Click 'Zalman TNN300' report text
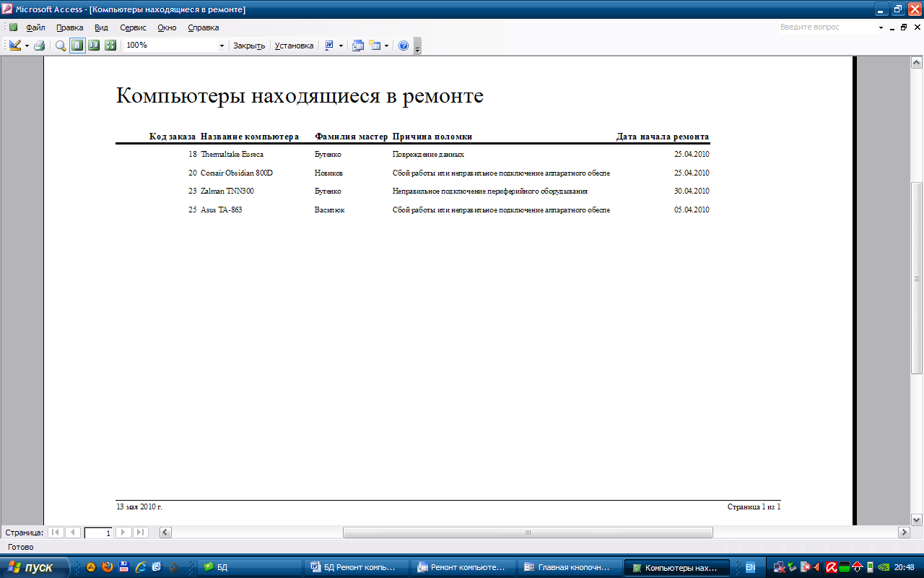The height and width of the screenshot is (578, 924). click(x=227, y=191)
